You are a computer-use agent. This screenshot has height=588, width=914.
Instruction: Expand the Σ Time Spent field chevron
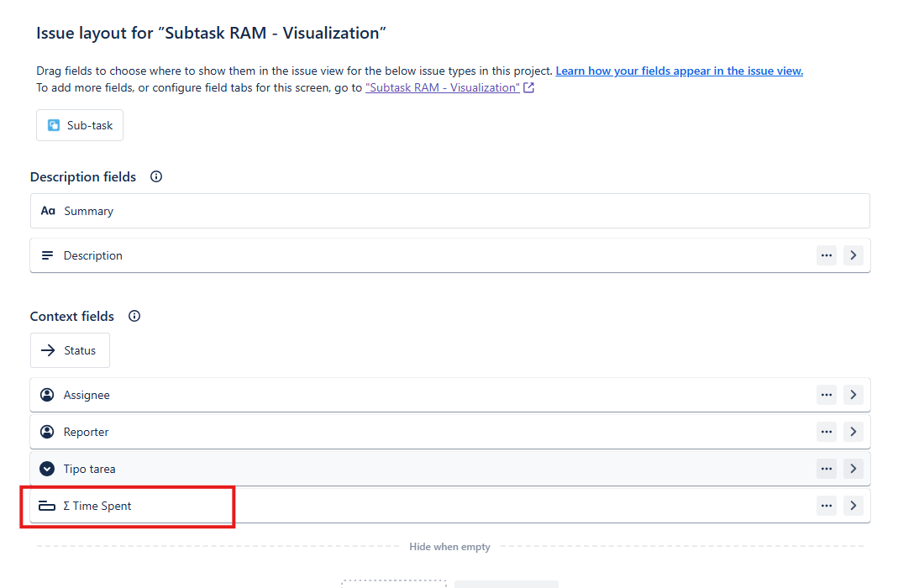pos(853,506)
